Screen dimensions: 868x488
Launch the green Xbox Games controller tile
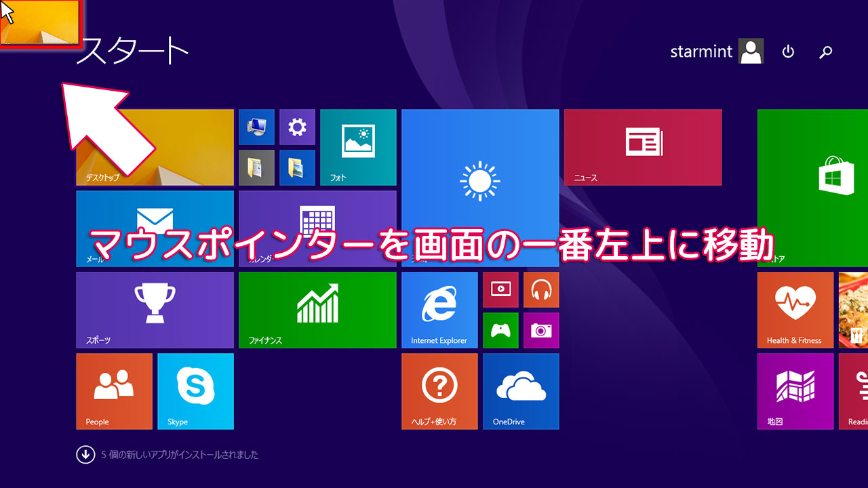click(500, 330)
